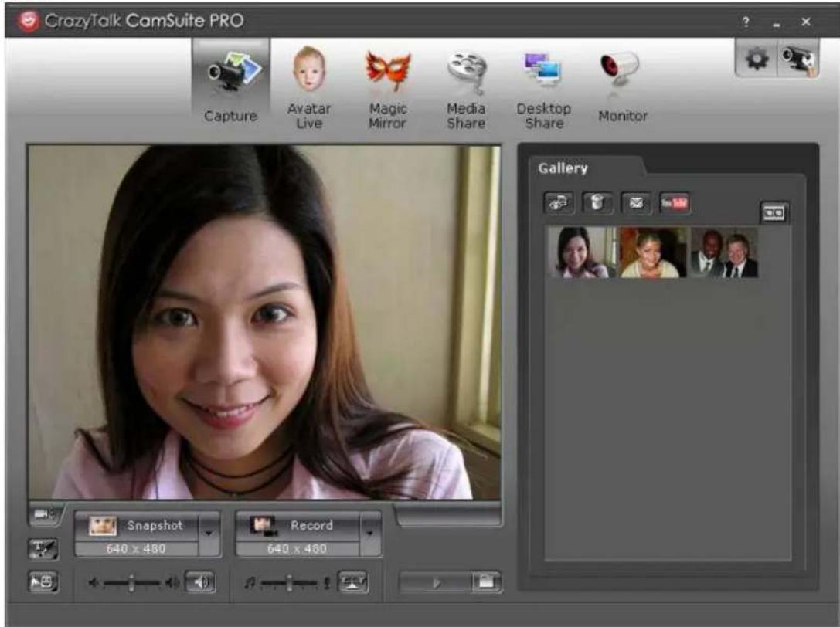Adjust the speaker volume slider
The width and height of the screenshot is (840, 627).
tap(134, 582)
